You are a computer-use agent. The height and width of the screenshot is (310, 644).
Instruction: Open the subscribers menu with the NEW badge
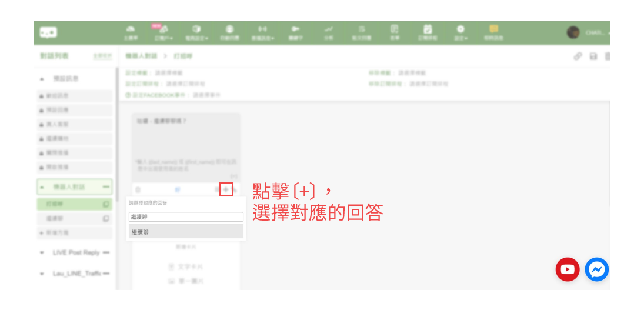pos(163,32)
